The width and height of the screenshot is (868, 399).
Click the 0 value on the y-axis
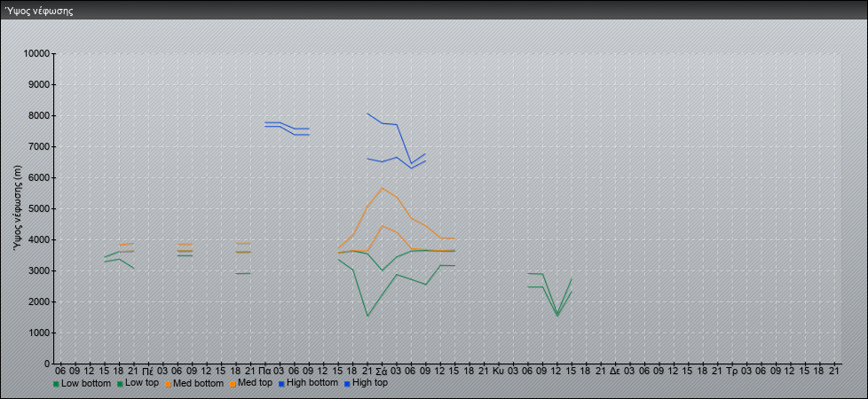(x=48, y=364)
